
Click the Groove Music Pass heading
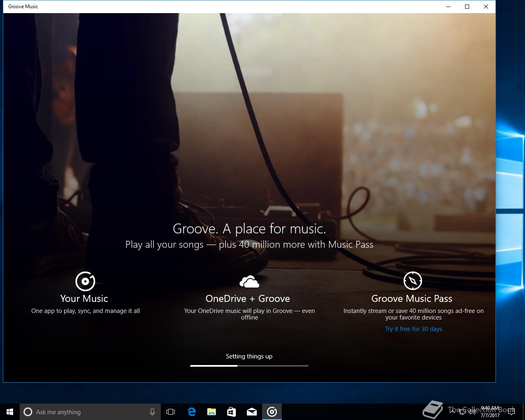[412, 299]
